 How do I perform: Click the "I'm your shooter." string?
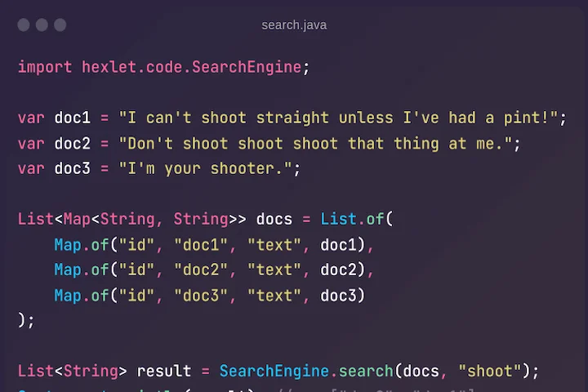(x=206, y=169)
